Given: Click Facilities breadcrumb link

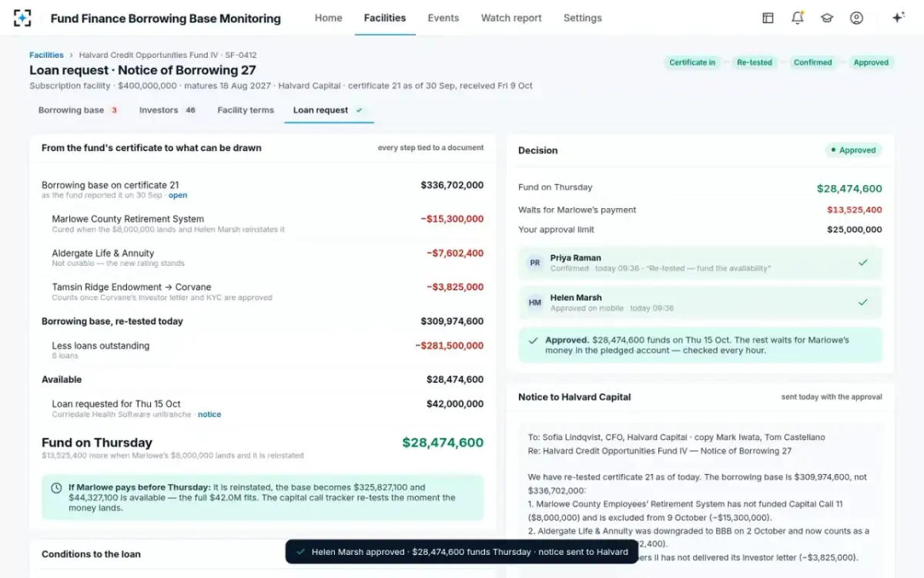Looking at the screenshot, I should 46,55.
